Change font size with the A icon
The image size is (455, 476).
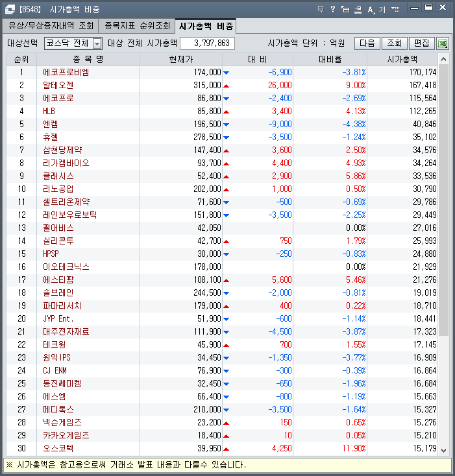(x=371, y=10)
